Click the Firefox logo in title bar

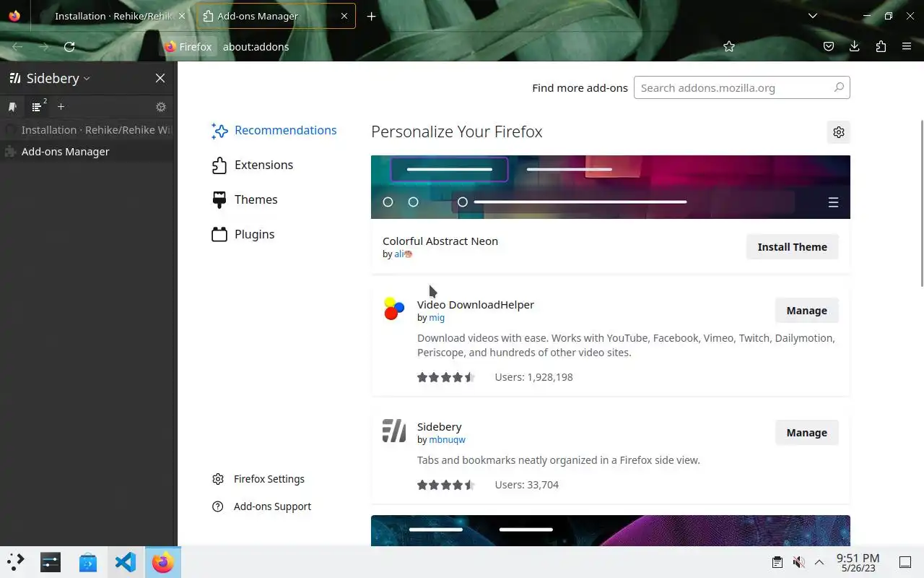14,16
